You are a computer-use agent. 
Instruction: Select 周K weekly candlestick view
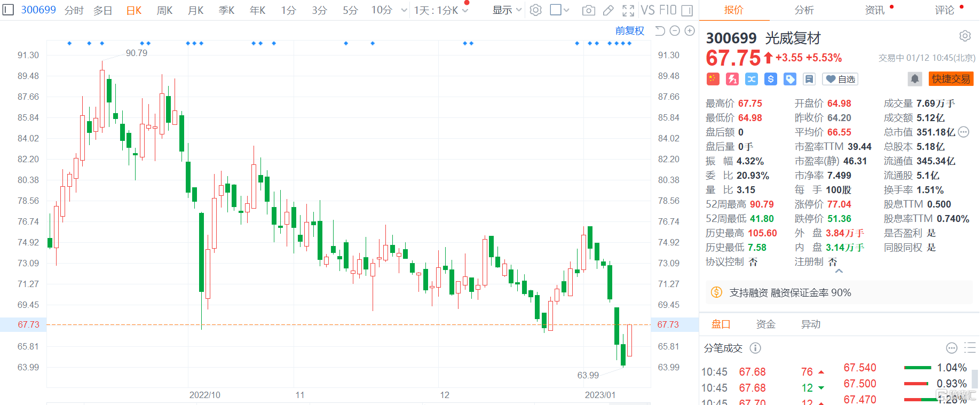coord(165,10)
